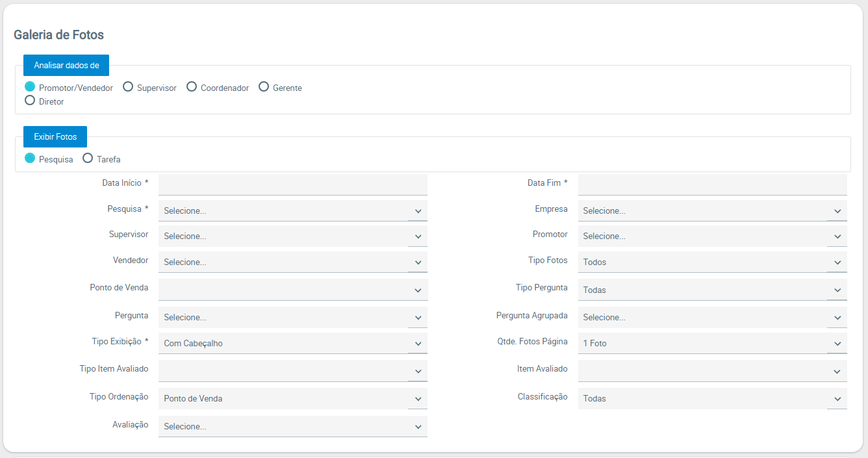This screenshot has width=868, height=458.
Task: Click chevron arrow of Avaliação field
Action: click(418, 427)
